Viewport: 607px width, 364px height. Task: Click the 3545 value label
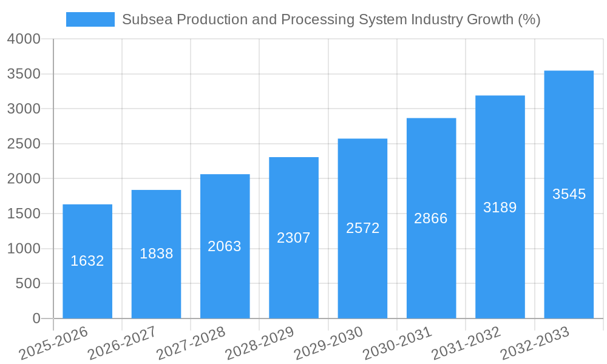pyautogui.click(x=569, y=194)
